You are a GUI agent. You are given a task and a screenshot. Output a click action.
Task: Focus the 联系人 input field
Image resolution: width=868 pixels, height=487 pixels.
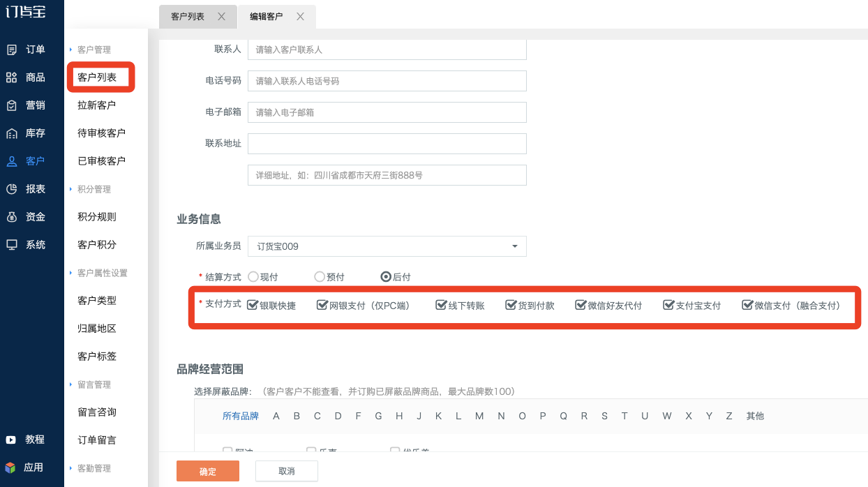[x=387, y=50]
